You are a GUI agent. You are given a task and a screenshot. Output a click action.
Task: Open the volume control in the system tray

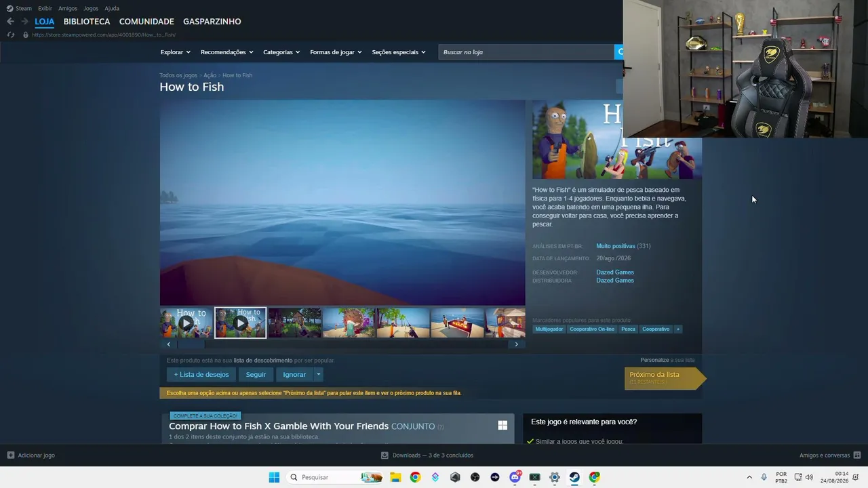[809, 477]
